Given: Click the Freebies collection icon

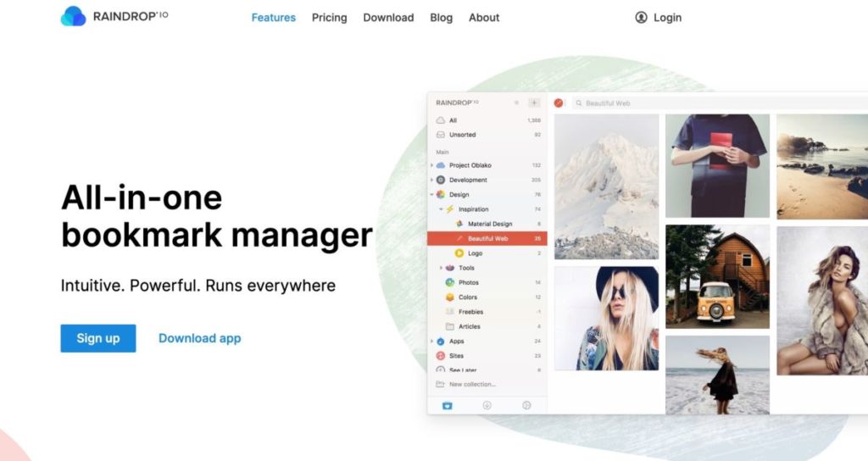Looking at the screenshot, I should (450, 312).
